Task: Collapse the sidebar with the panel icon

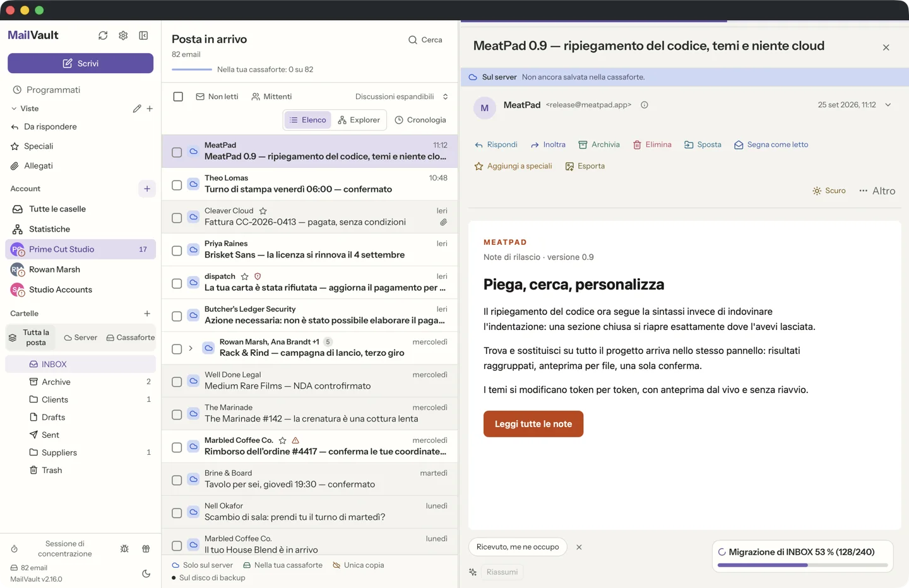Action: (143, 35)
